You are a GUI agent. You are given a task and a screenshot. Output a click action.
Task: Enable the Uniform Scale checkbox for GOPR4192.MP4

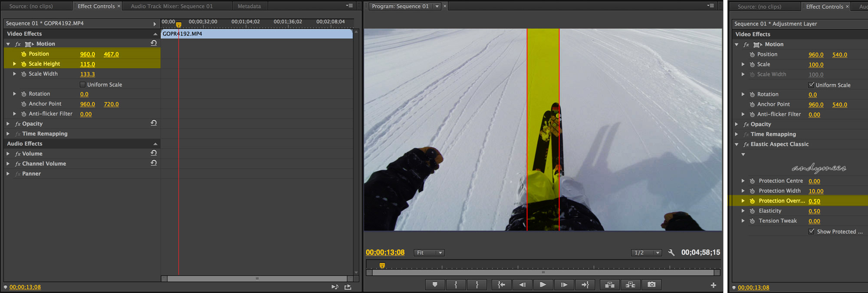click(82, 85)
